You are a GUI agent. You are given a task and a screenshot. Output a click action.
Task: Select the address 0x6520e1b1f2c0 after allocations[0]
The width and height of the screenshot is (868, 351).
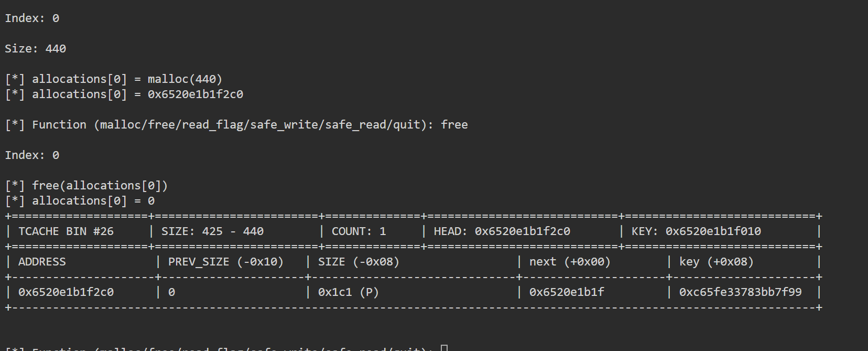(196, 94)
